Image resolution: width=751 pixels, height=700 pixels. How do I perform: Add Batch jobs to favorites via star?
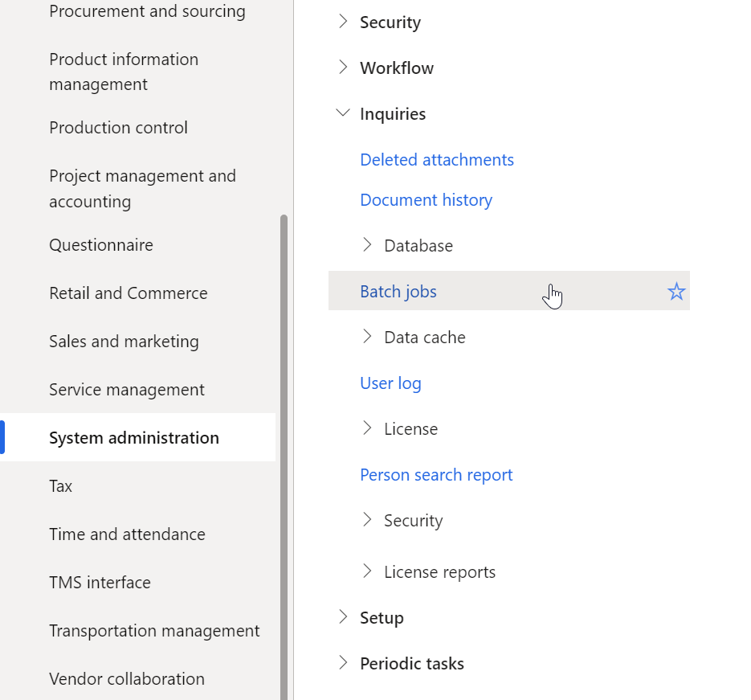click(x=675, y=291)
